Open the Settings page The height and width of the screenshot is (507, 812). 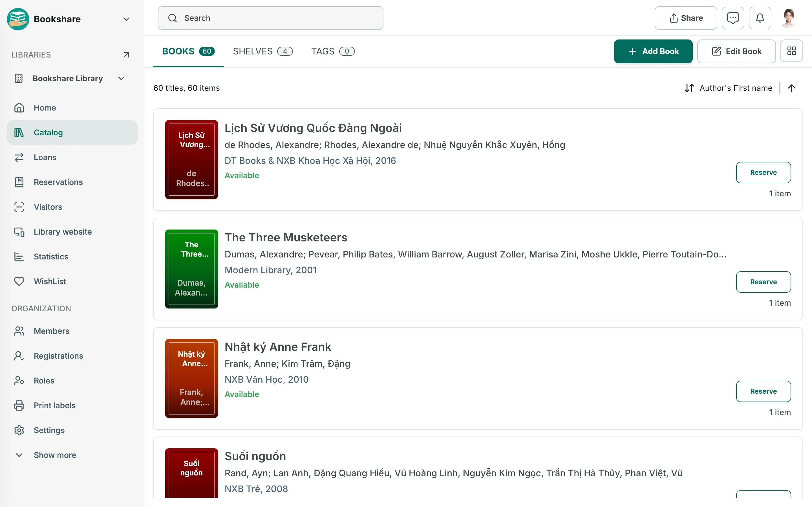tap(72, 430)
